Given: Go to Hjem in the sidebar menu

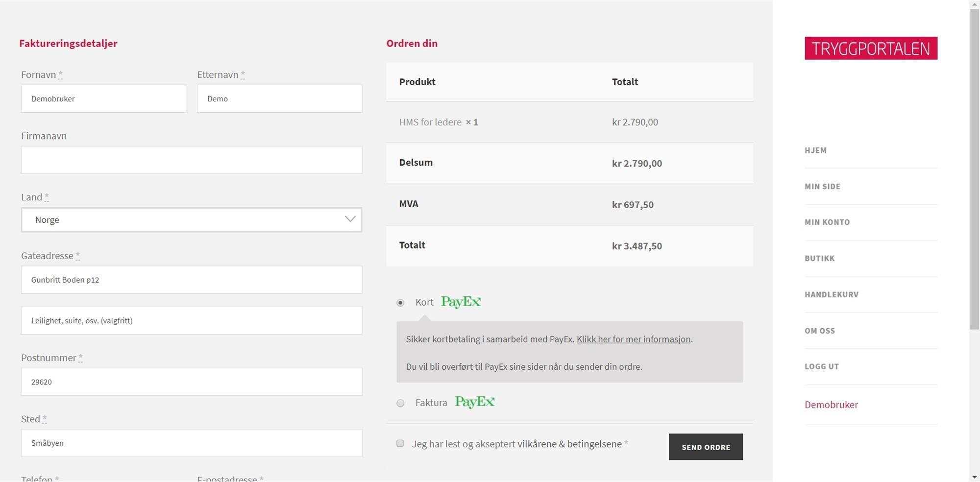Looking at the screenshot, I should click(x=815, y=150).
